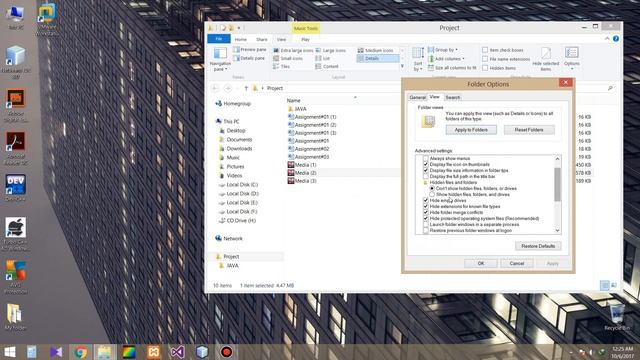Open the Search tab in Folder Options

click(x=453, y=98)
